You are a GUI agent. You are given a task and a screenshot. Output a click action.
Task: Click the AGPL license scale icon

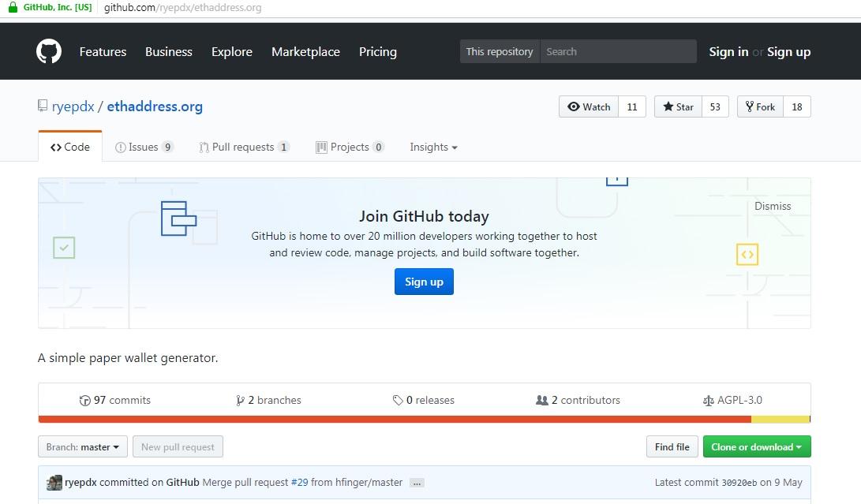709,401
